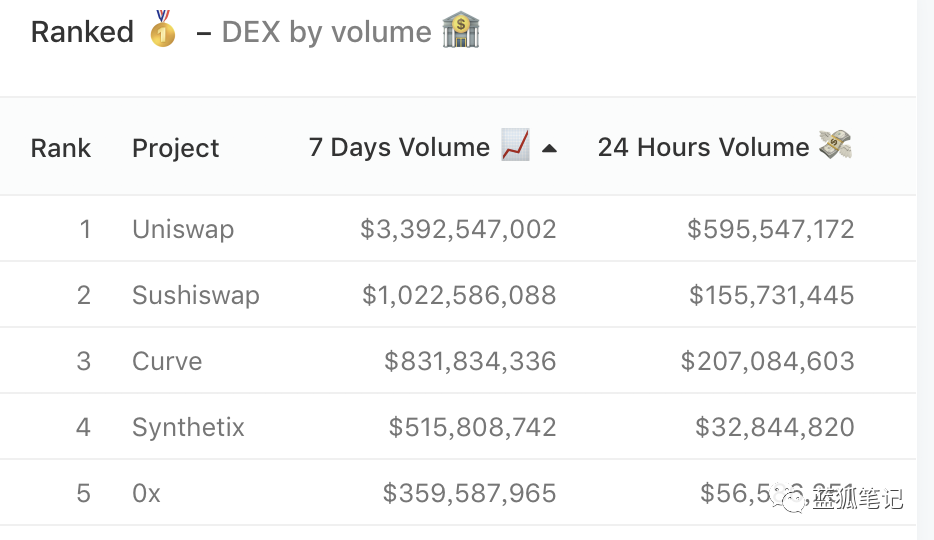Select Curve 24-hour volume $207,084,603
Image resolution: width=934 pixels, height=540 pixels.
(768, 361)
